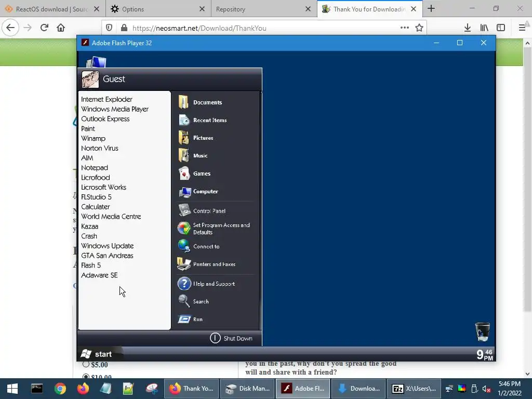Screen dimensions: 532x399
Task: Open Printers and Faxes icon
Action: [184, 264]
